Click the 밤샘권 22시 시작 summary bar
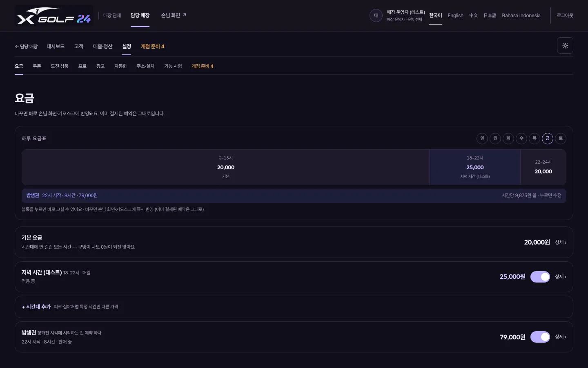 [x=294, y=195]
